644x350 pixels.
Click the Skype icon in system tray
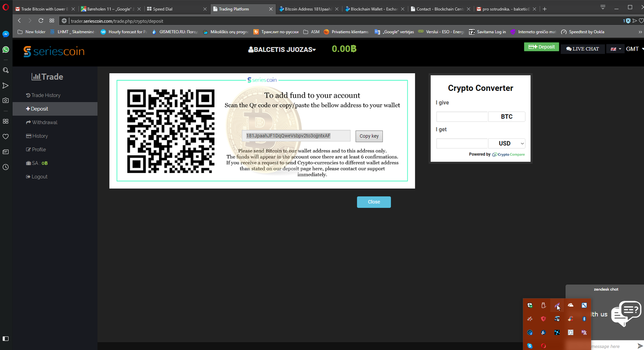(x=530, y=346)
